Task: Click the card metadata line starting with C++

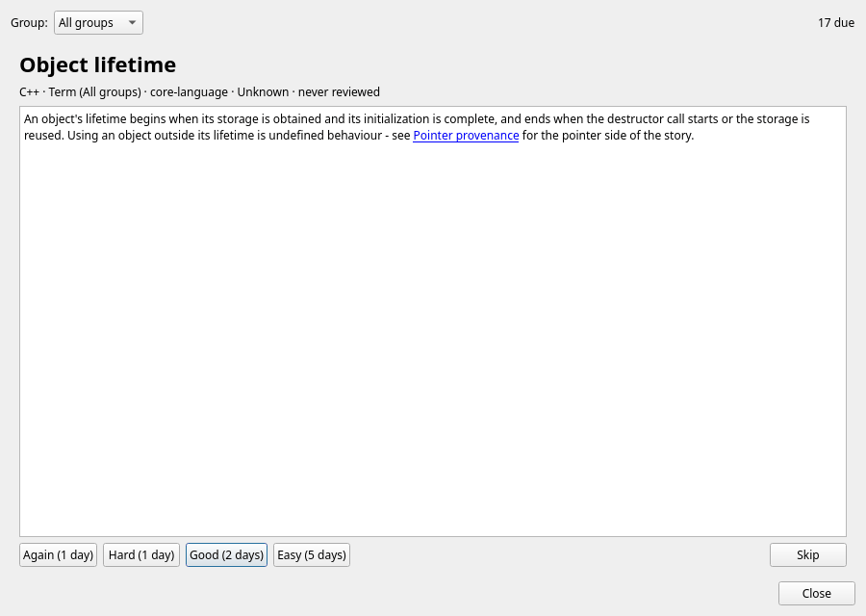Action: point(199,91)
